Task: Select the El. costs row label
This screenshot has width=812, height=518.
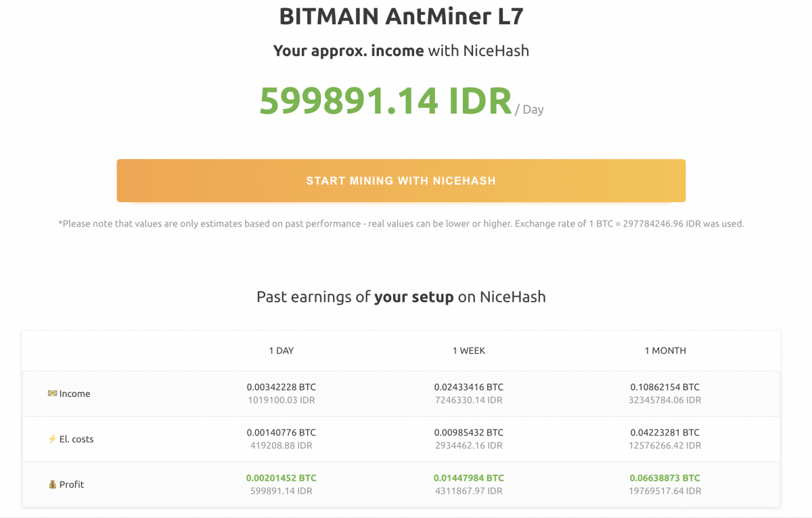Action: 76,439
